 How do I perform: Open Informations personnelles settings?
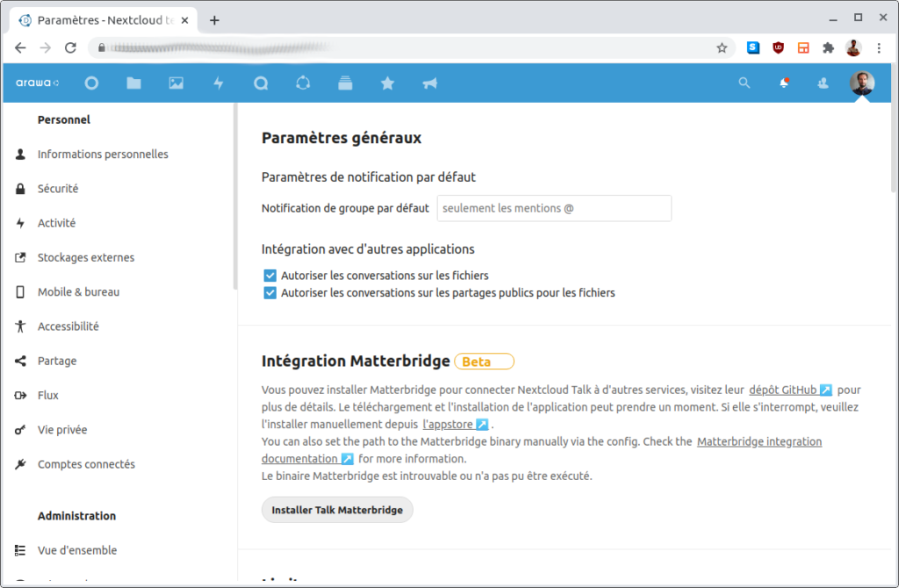[x=103, y=154]
